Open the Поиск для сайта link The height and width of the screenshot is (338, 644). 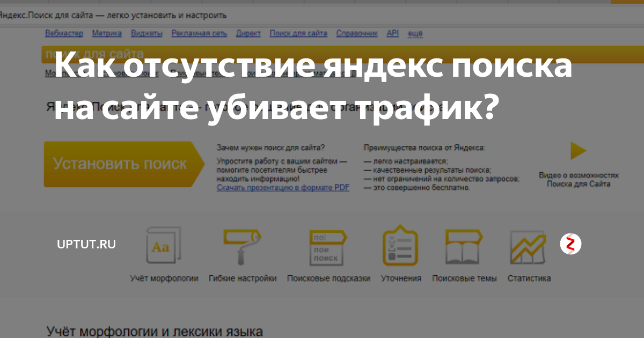[298, 33]
